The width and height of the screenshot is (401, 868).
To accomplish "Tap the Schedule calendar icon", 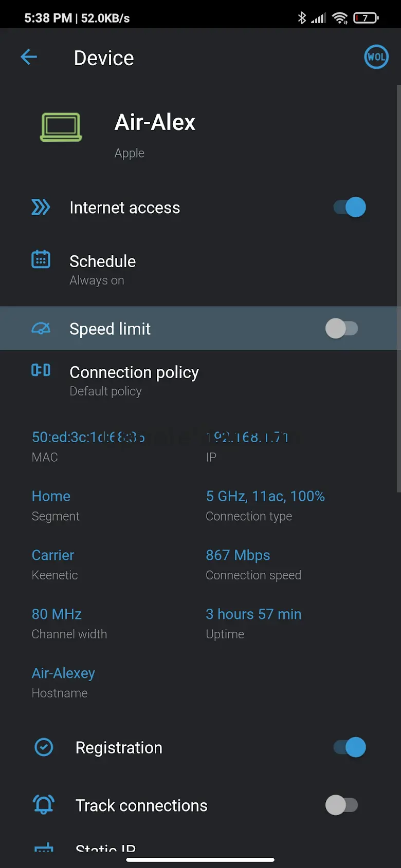I will [x=41, y=259].
